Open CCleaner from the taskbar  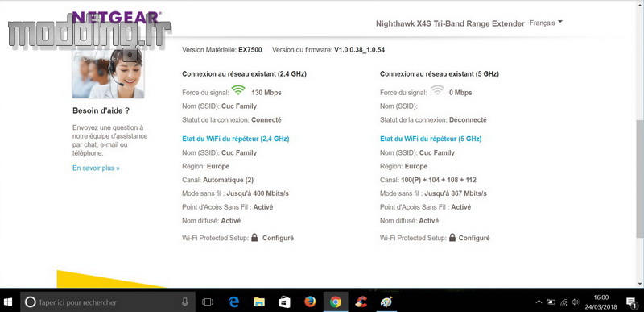point(361,302)
